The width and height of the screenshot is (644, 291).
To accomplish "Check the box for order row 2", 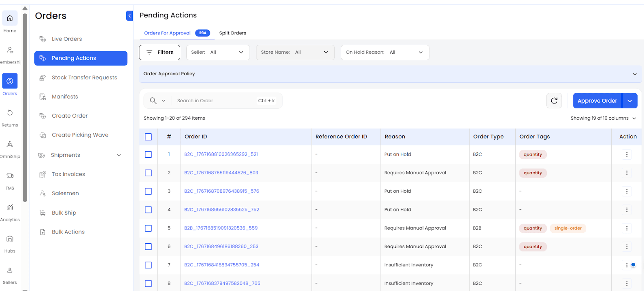I will 148,173.
